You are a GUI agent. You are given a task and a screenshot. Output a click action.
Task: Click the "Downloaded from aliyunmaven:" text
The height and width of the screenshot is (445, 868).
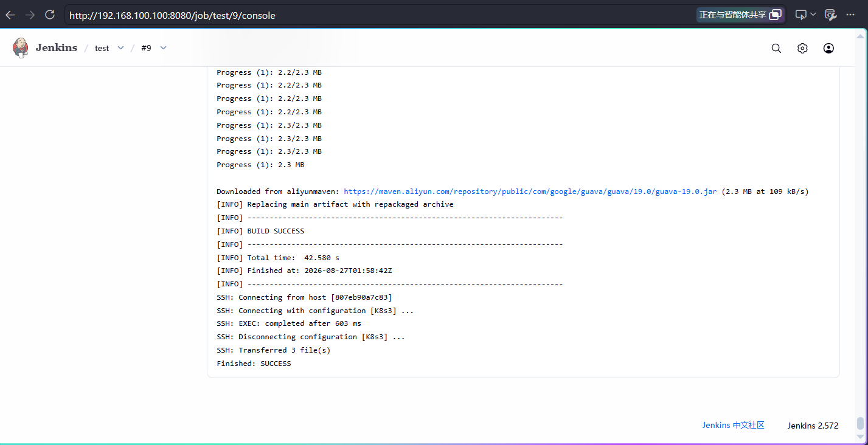(278, 191)
